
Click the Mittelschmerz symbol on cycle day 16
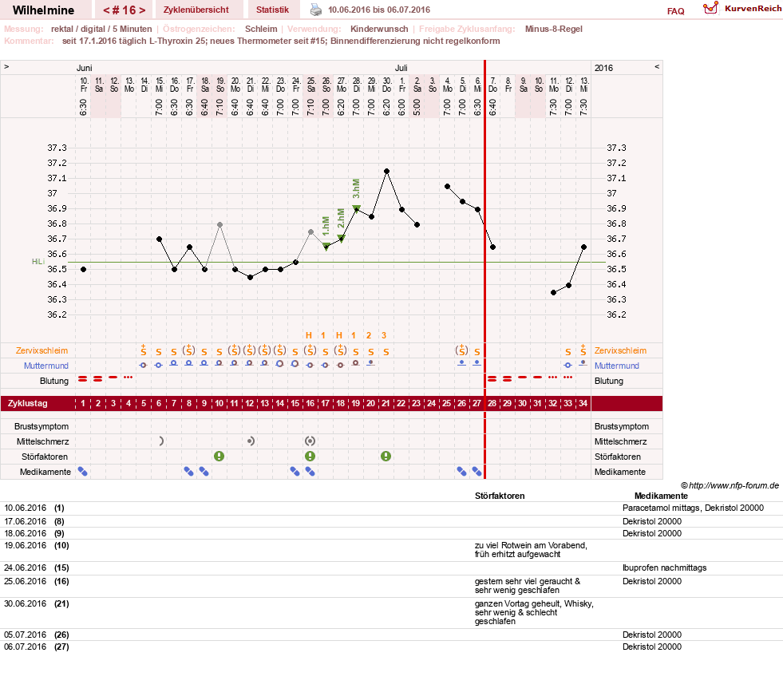tap(310, 441)
